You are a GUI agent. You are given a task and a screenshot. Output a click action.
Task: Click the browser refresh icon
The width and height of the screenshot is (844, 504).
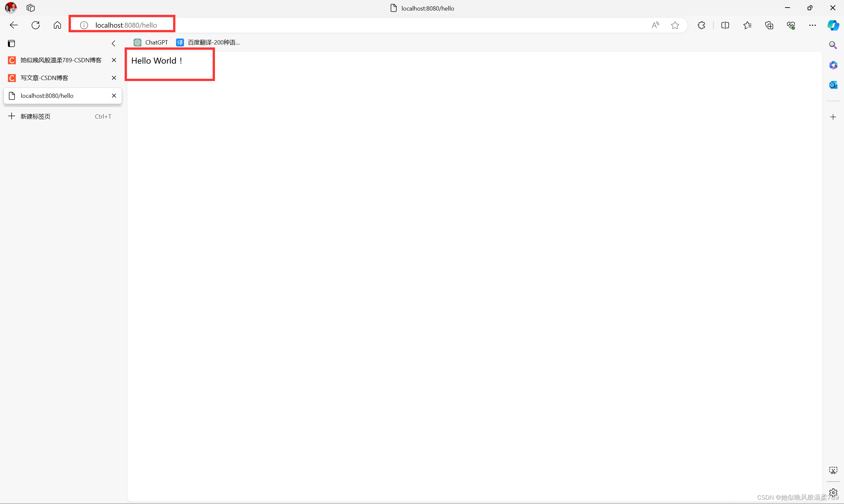[x=35, y=25]
